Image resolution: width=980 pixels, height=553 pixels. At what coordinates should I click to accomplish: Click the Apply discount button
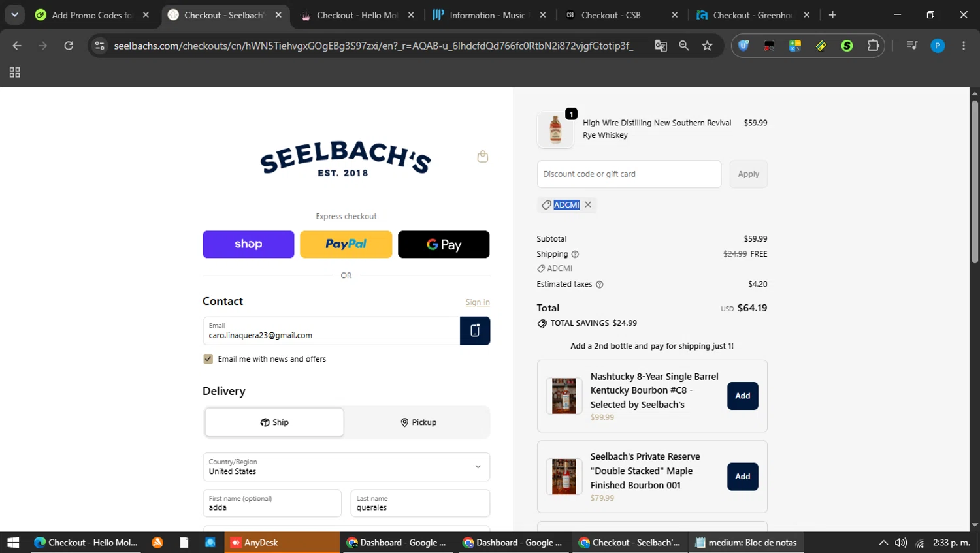click(x=749, y=174)
